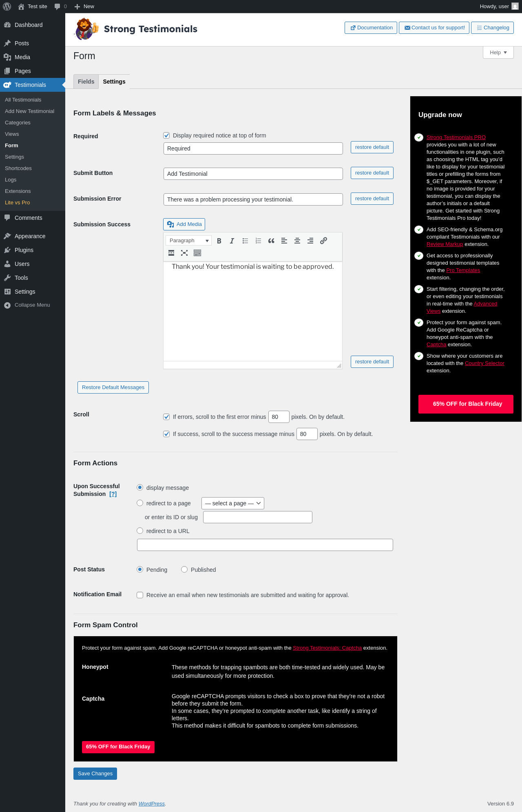Open the comments bubble icon in admin bar
The image size is (522, 812).
click(x=57, y=7)
